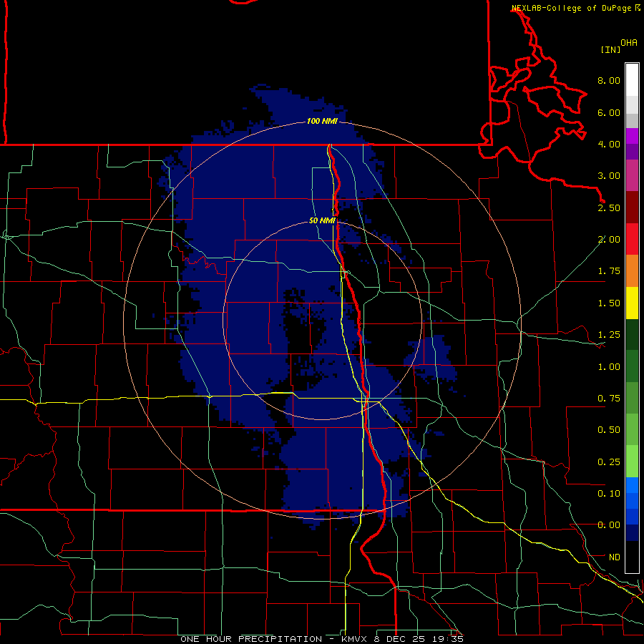
Task: Click the 100 NMI range ring label
Action: (322, 121)
